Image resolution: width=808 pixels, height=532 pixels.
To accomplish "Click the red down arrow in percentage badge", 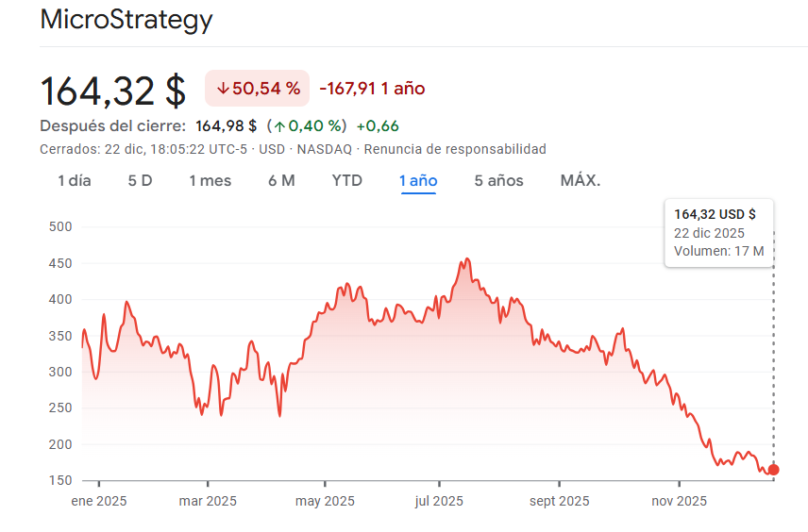I will tap(223, 89).
